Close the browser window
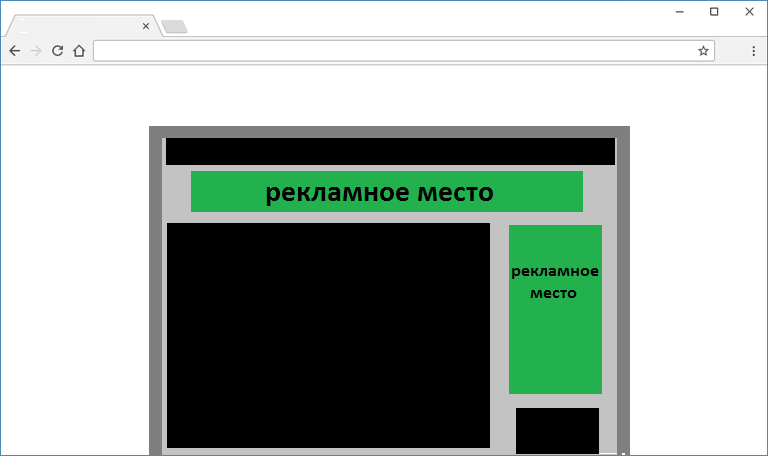This screenshot has width=768, height=456. tap(748, 11)
